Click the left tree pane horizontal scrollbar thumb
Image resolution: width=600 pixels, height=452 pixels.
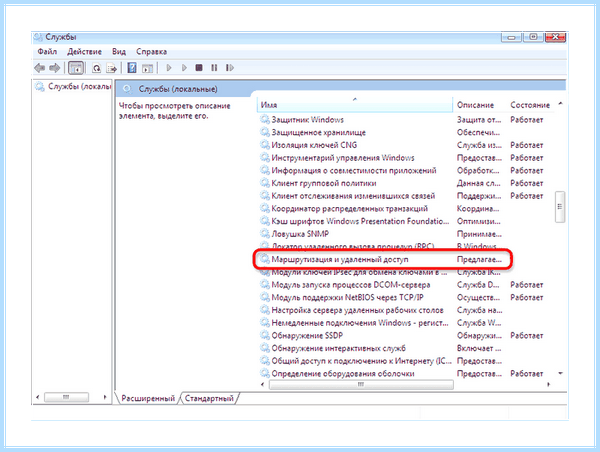67,397
